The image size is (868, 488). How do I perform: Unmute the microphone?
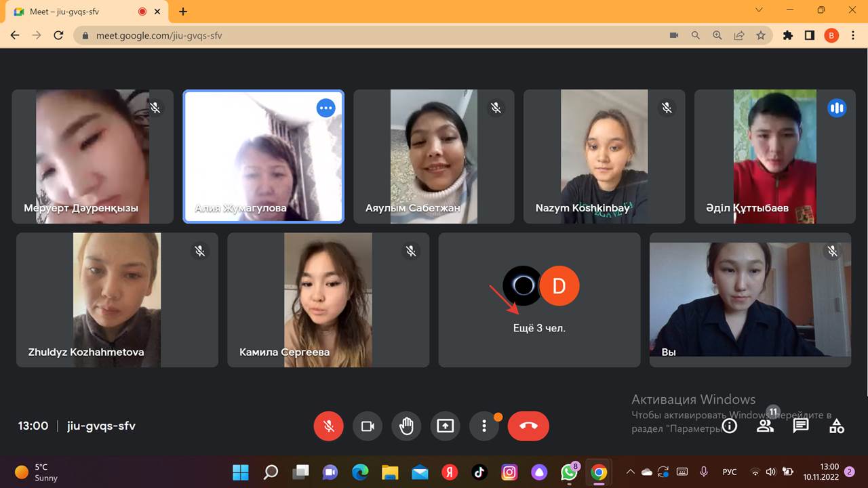click(x=328, y=426)
